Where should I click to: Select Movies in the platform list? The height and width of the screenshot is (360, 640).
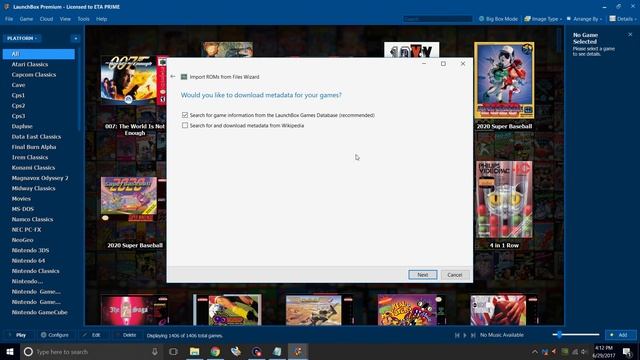click(x=21, y=198)
